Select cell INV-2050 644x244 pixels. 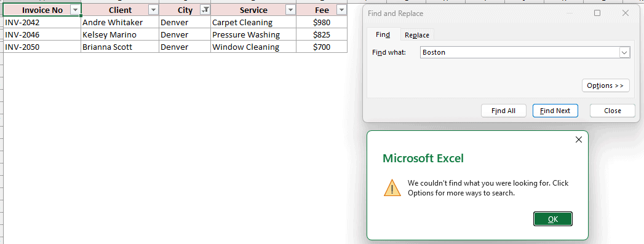coord(42,47)
